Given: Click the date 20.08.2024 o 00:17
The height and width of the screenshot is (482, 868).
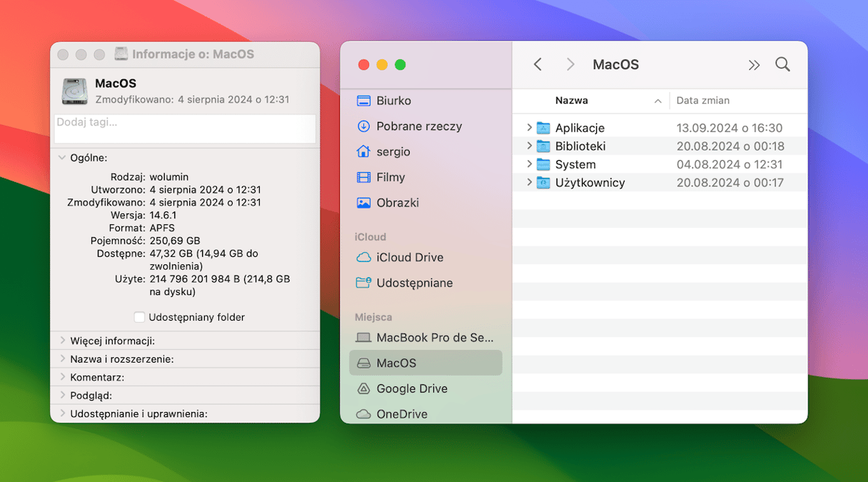Looking at the screenshot, I should pos(730,183).
